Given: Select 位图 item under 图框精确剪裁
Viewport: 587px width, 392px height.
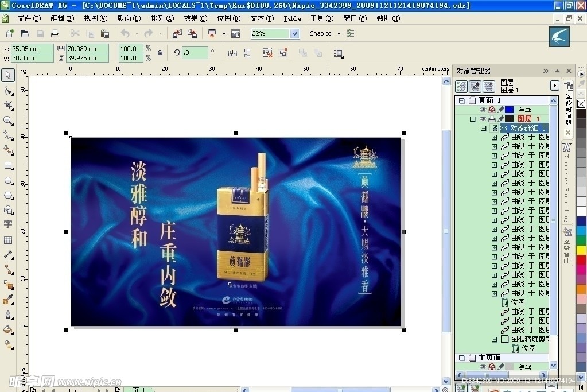Looking at the screenshot, I should 528,348.
